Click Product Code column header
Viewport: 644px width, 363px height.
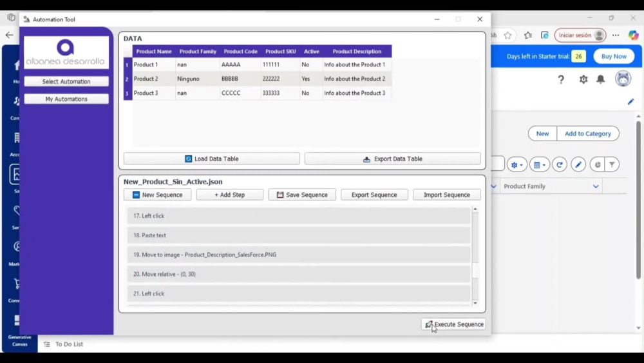pos(240,52)
